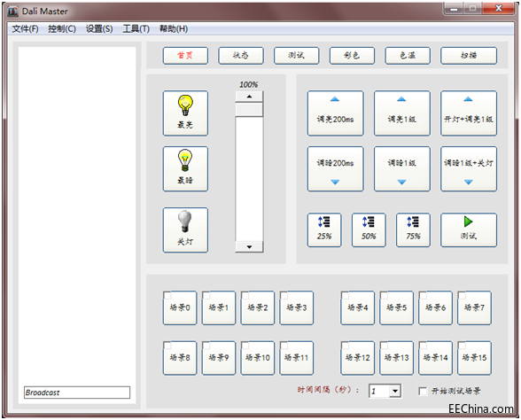Tick the checkbox on scene 12 (场景12)

346,346
